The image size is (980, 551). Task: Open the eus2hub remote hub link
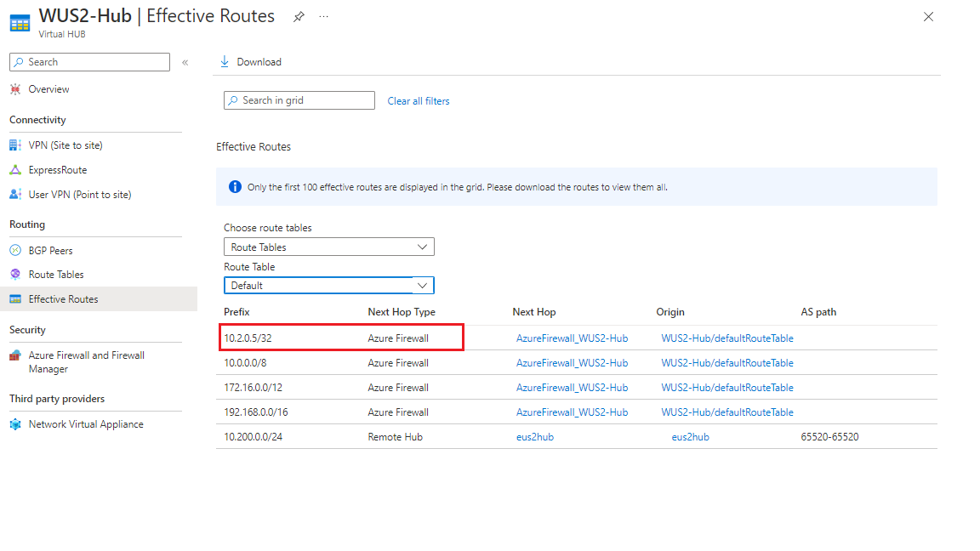[534, 436]
